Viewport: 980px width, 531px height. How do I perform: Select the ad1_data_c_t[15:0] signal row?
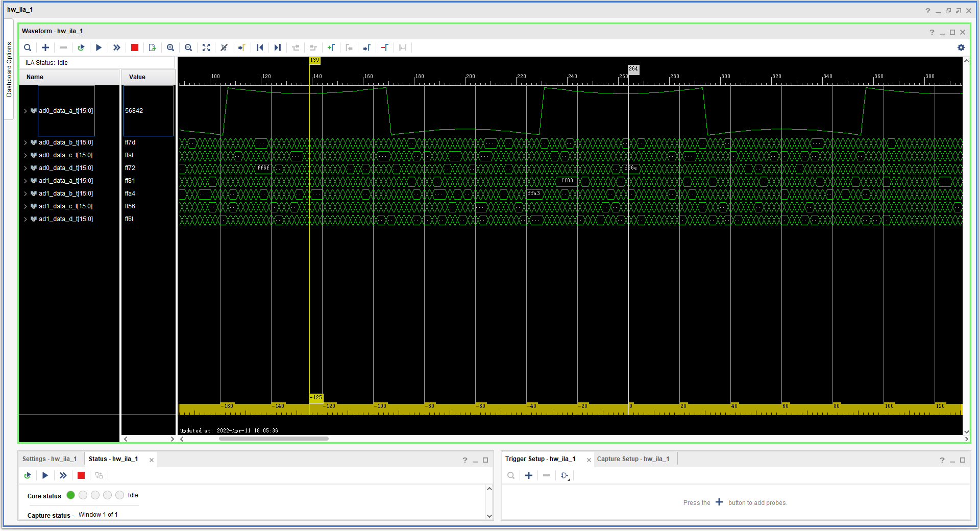[66, 206]
